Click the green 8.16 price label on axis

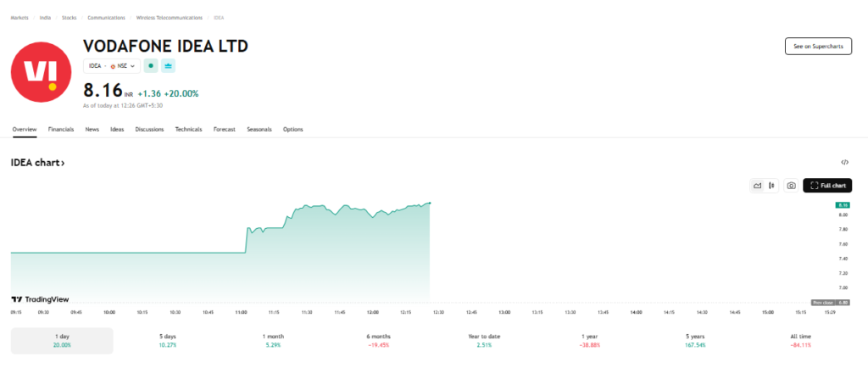point(843,205)
